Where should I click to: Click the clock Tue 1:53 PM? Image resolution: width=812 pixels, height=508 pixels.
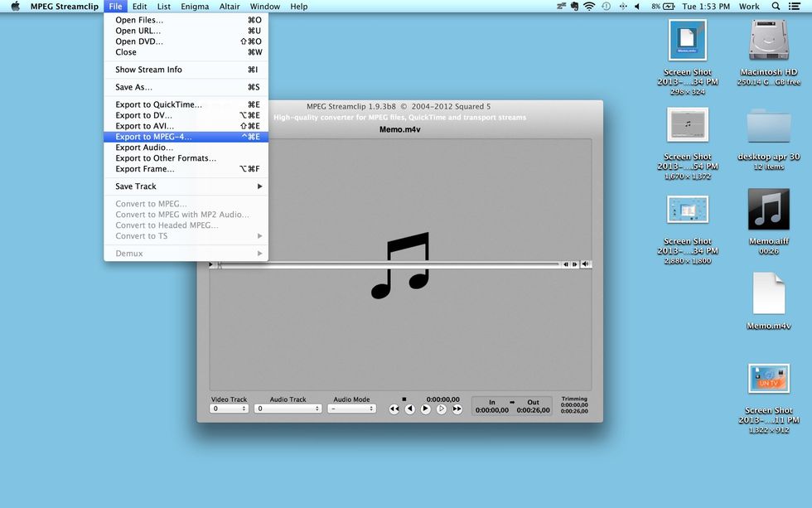[x=706, y=6]
